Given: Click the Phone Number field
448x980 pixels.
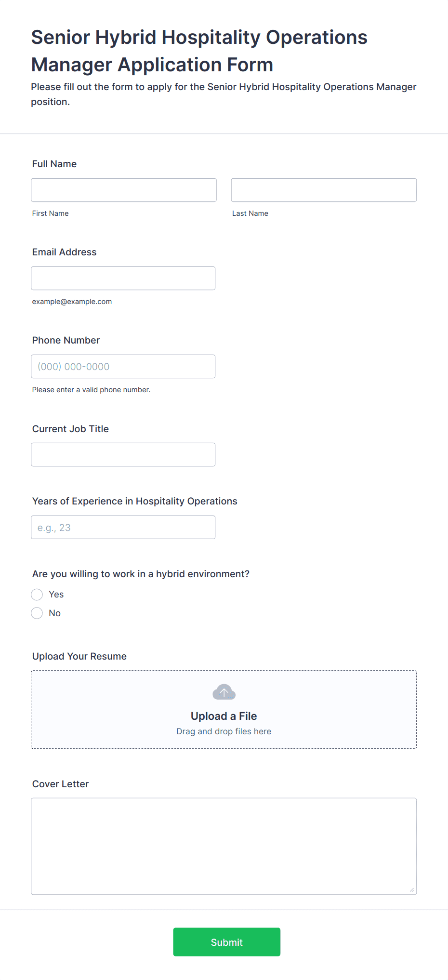Looking at the screenshot, I should click(x=123, y=366).
